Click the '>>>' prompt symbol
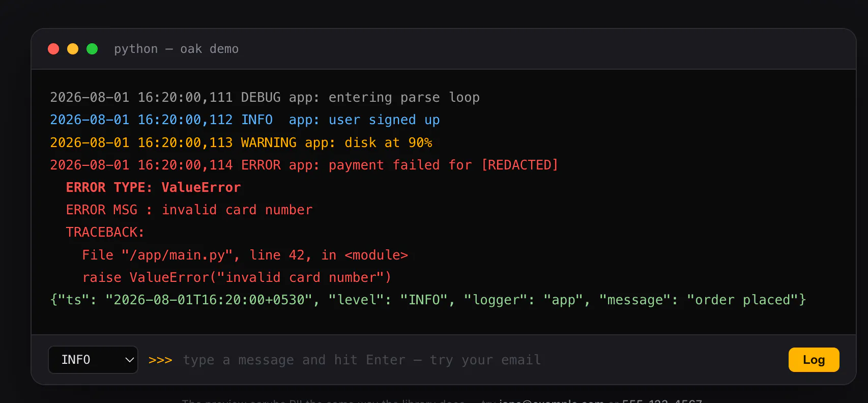 160,360
